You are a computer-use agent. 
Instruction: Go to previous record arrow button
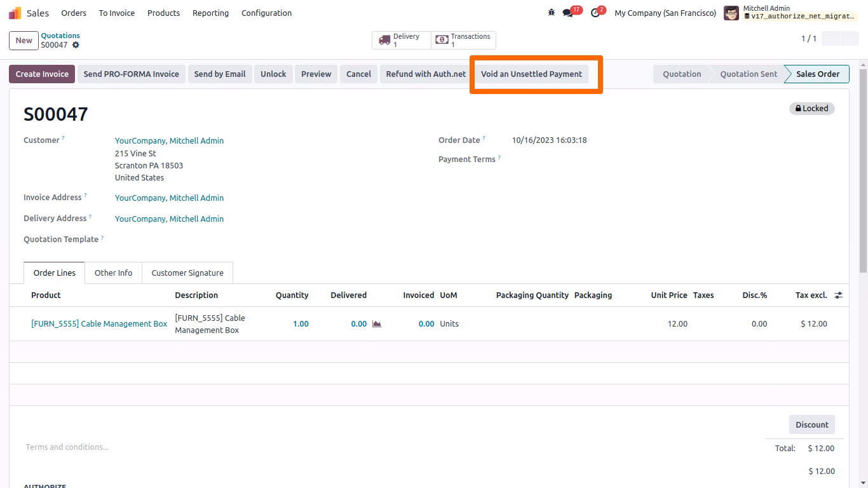point(831,39)
